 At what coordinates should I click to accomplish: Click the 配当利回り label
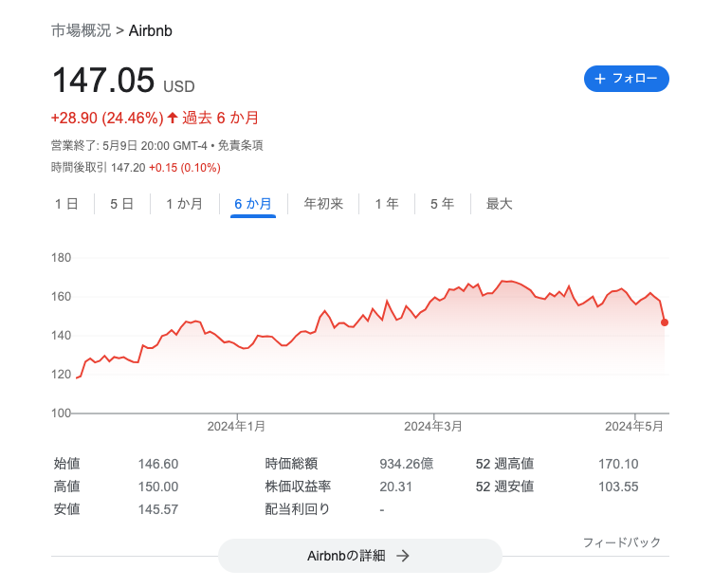point(298,509)
